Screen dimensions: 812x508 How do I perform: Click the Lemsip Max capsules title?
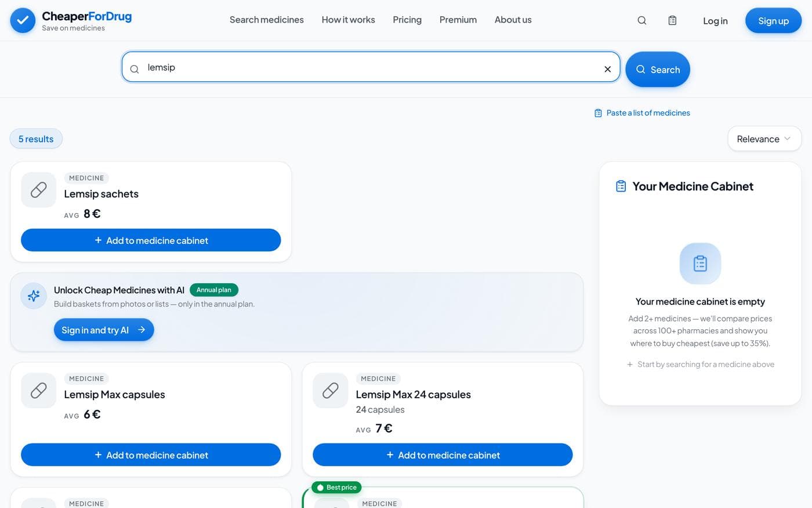[x=115, y=395]
